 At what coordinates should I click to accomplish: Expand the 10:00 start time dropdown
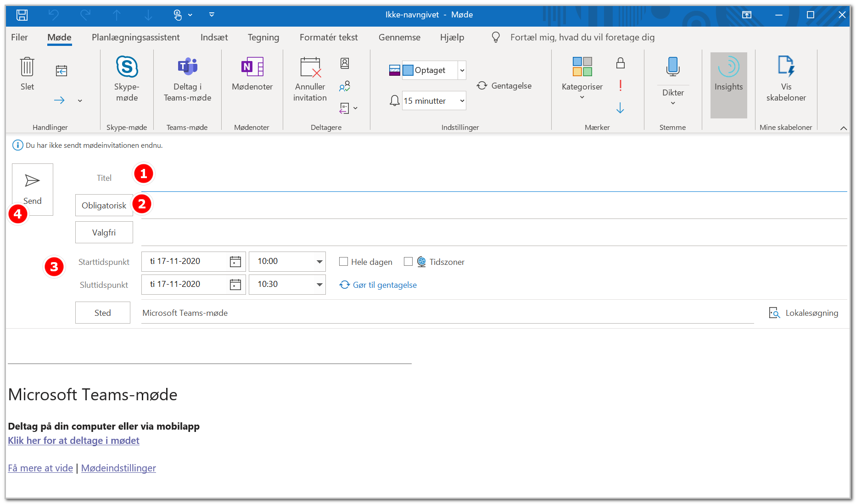click(x=319, y=262)
